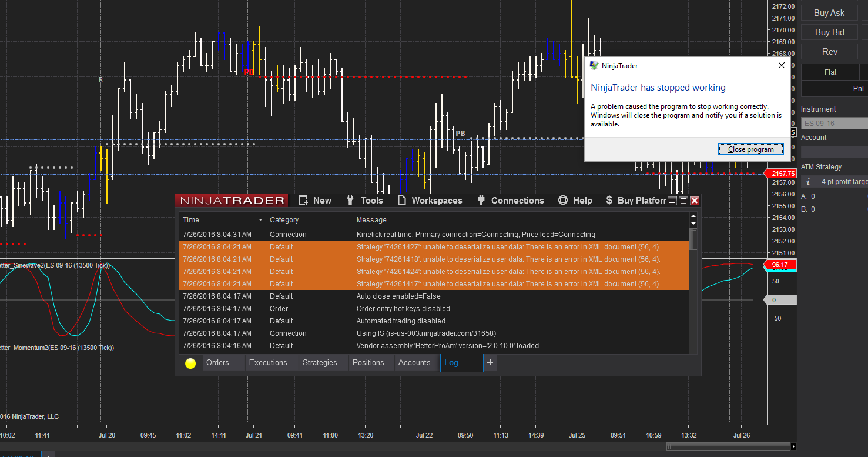This screenshot has width=868, height=457.
Task: Click the log scroll up arrow
Action: coord(693,216)
